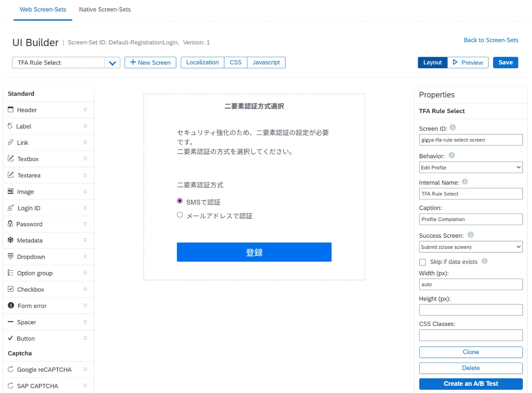Click the Save button
The width and height of the screenshot is (532, 393).
click(505, 62)
